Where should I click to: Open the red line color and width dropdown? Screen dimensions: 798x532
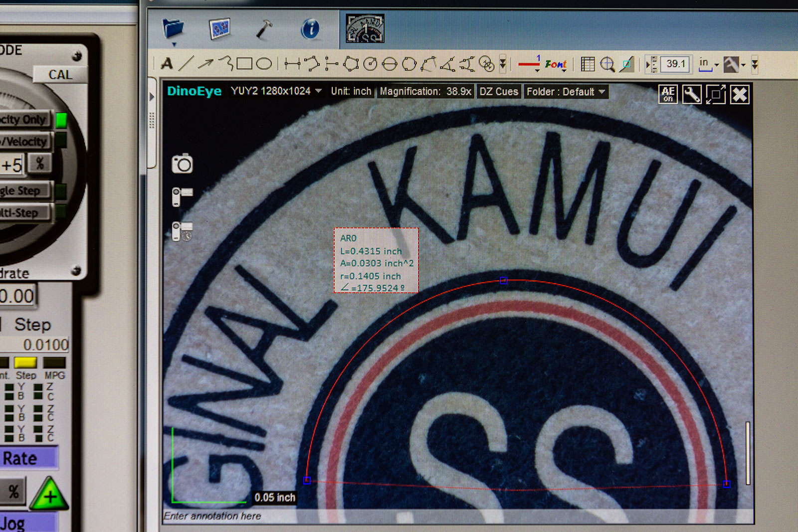point(529,64)
